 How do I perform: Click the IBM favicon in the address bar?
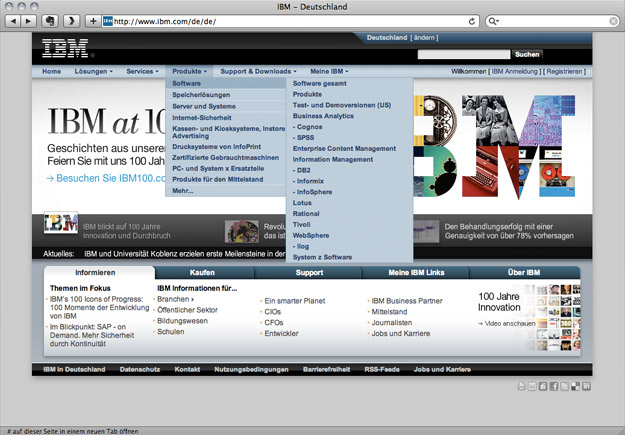point(108,21)
